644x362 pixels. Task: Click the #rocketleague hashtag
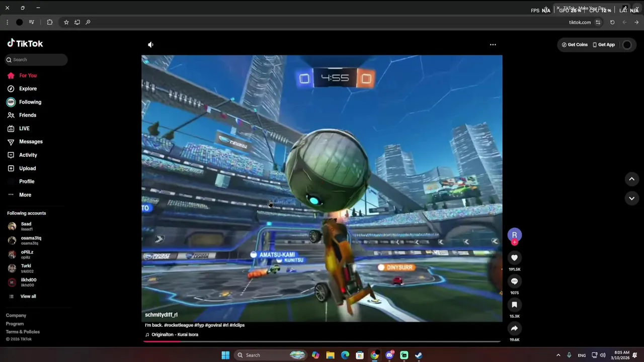point(179,325)
